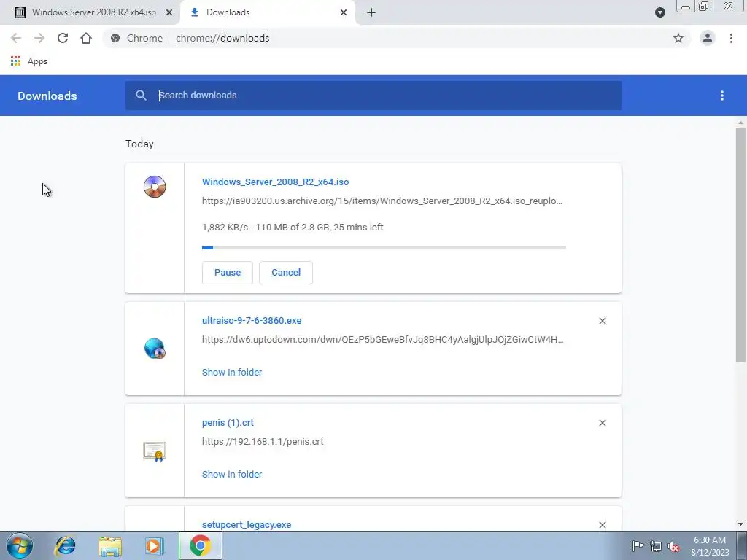
Task: Click the Downloads page title
Action: click(x=47, y=96)
